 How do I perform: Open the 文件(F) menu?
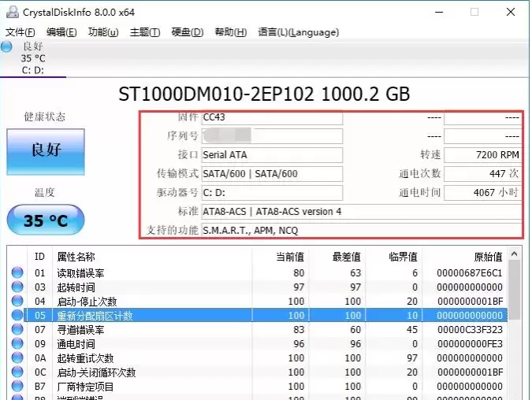[x=20, y=32]
